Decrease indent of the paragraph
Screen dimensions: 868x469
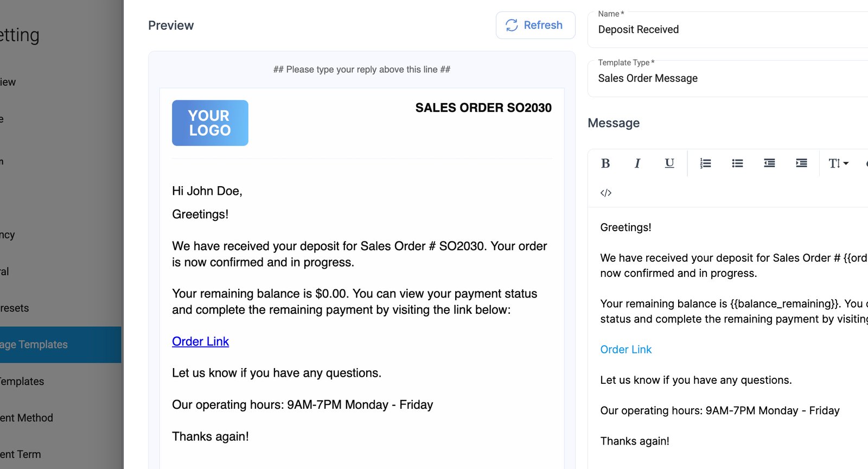(769, 163)
